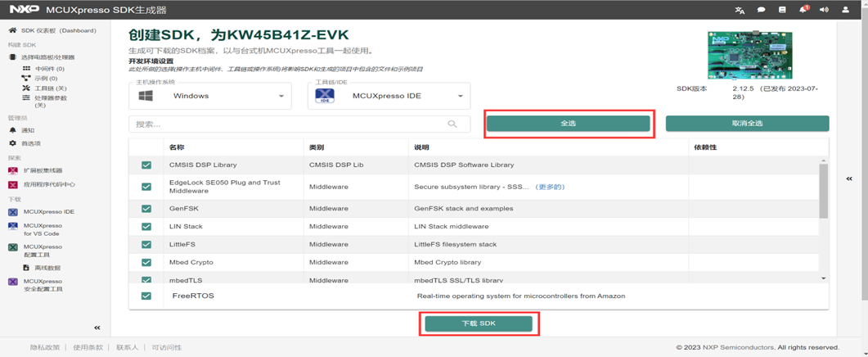The width and height of the screenshot is (868, 357).
Task: Uncheck the FreeRTOS checkbox
Action: coord(146,296)
